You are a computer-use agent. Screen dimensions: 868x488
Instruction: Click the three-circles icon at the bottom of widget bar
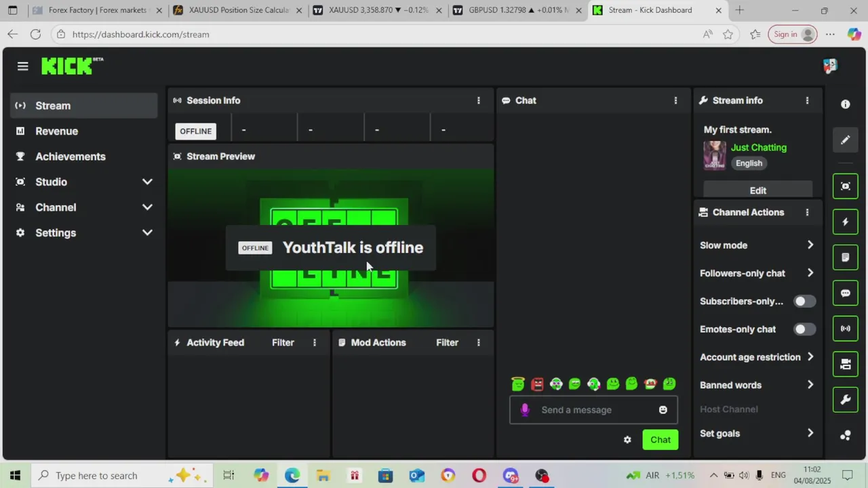pyautogui.click(x=845, y=436)
